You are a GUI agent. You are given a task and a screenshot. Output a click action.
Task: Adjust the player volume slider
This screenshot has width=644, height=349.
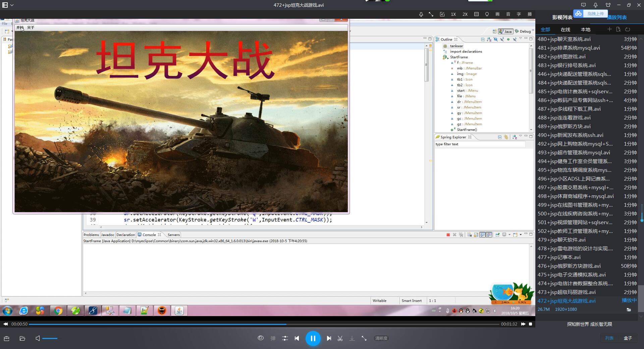[x=50, y=338]
